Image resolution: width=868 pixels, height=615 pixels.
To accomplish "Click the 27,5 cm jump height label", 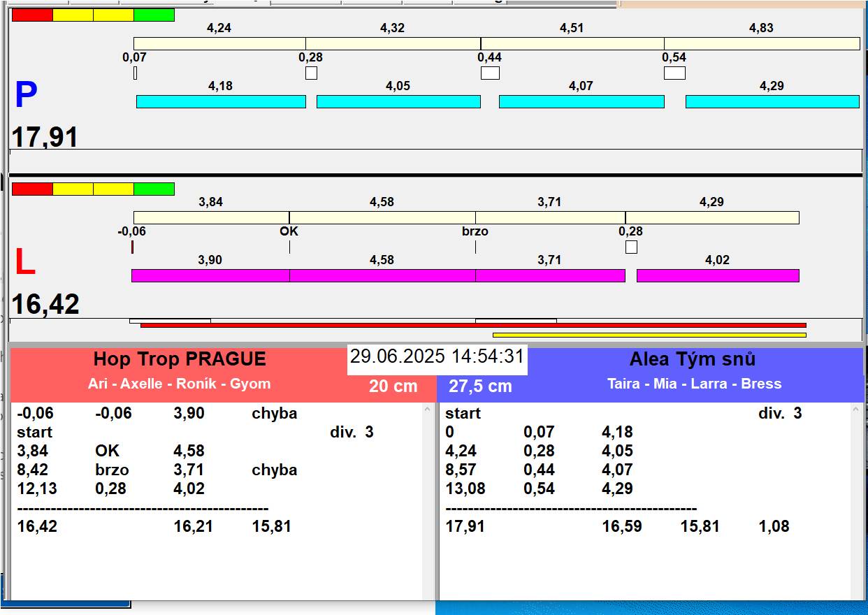I will pos(480,386).
